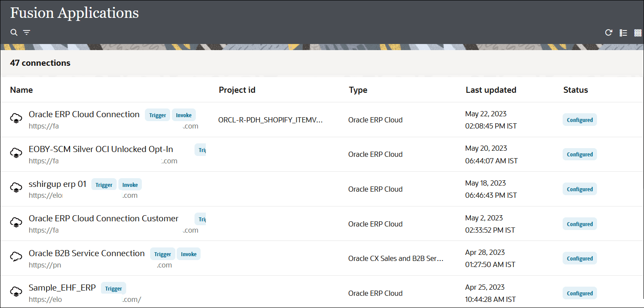Click cloud icon of EOBY-SCM Silver OCI row
This screenshot has height=308, width=644.
[x=16, y=152]
